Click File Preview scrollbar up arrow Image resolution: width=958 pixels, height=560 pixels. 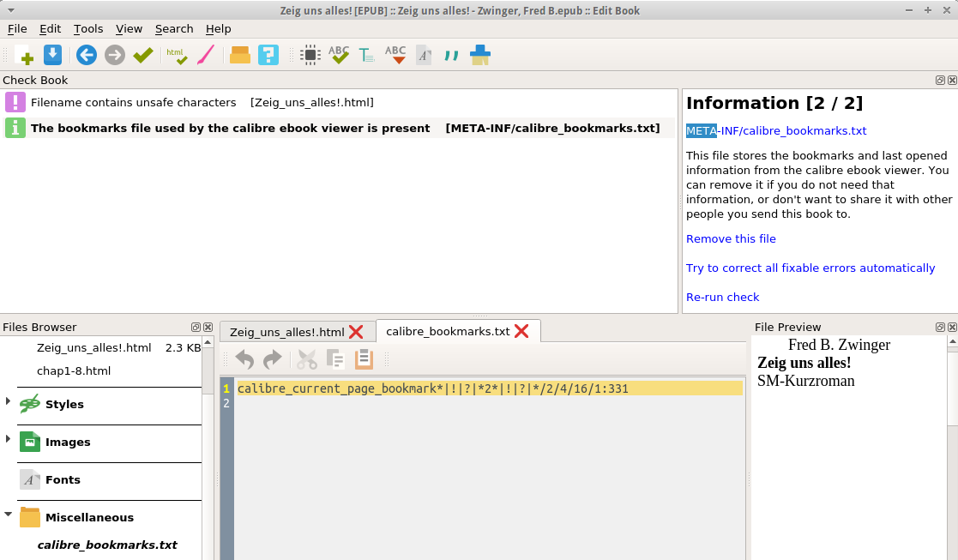[952, 342]
